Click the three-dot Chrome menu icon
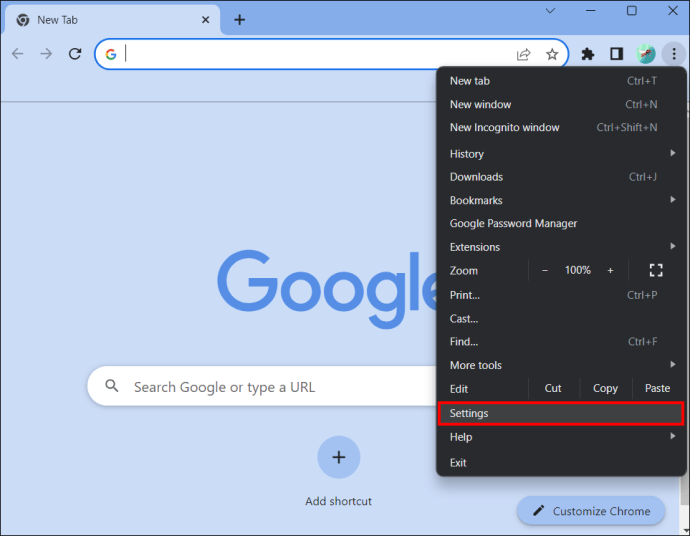Viewport: 690px width, 536px height. [674, 54]
